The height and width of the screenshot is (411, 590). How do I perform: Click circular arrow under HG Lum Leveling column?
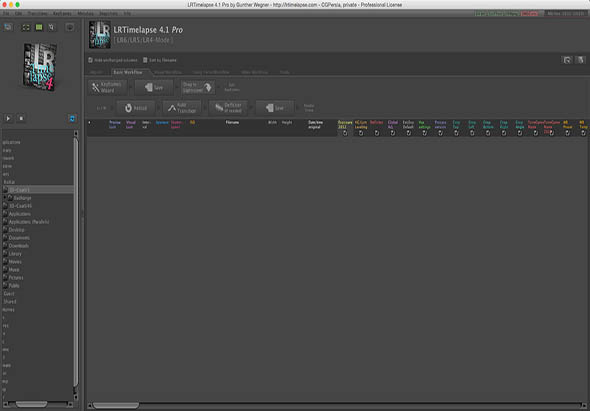click(x=361, y=133)
